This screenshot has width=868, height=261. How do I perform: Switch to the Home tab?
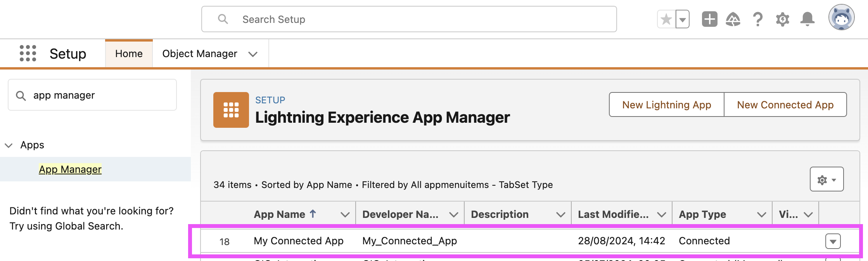(129, 54)
